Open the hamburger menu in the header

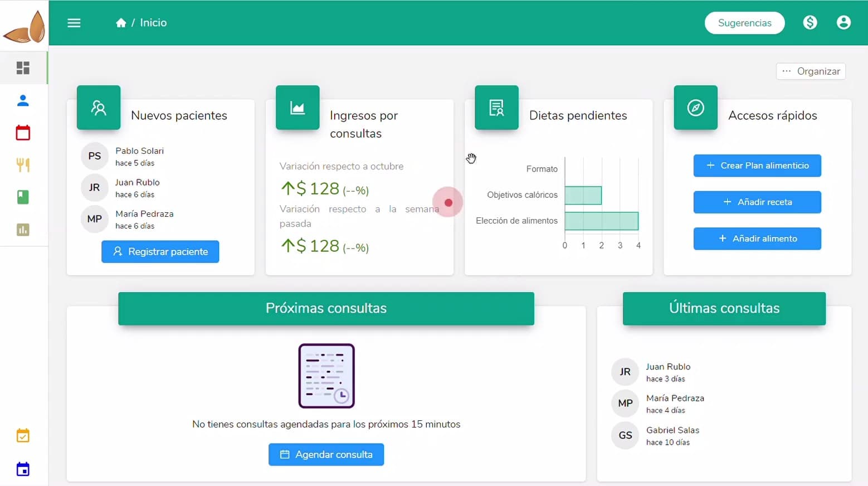pos(74,23)
